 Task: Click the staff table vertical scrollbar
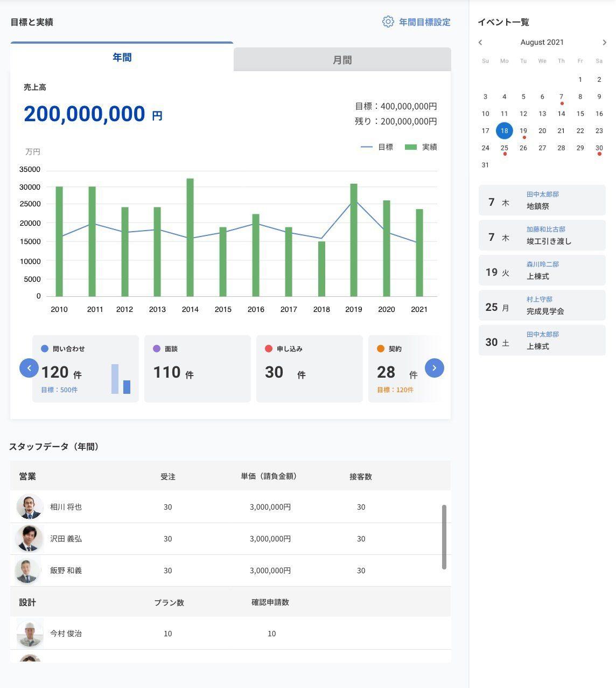tap(444, 537)
